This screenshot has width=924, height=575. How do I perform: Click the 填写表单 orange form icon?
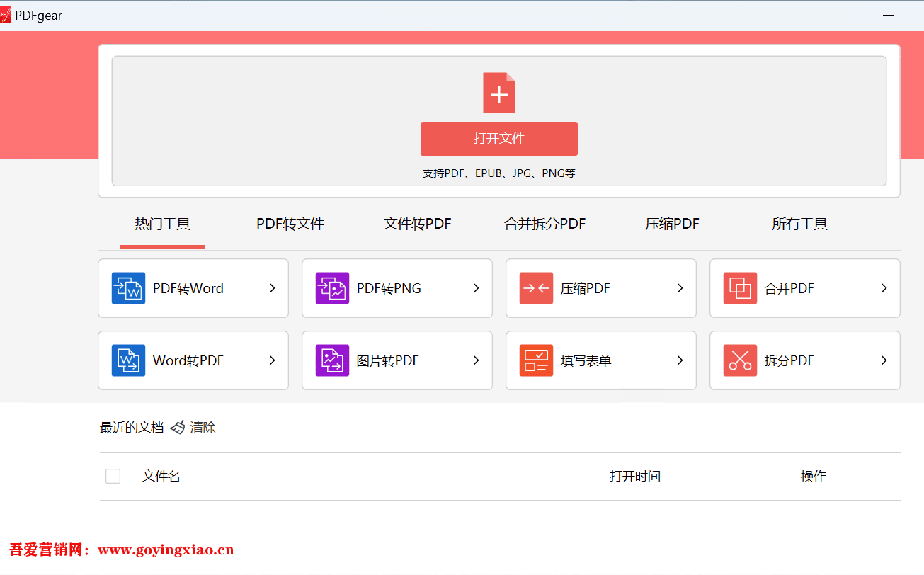coord(536,360)
